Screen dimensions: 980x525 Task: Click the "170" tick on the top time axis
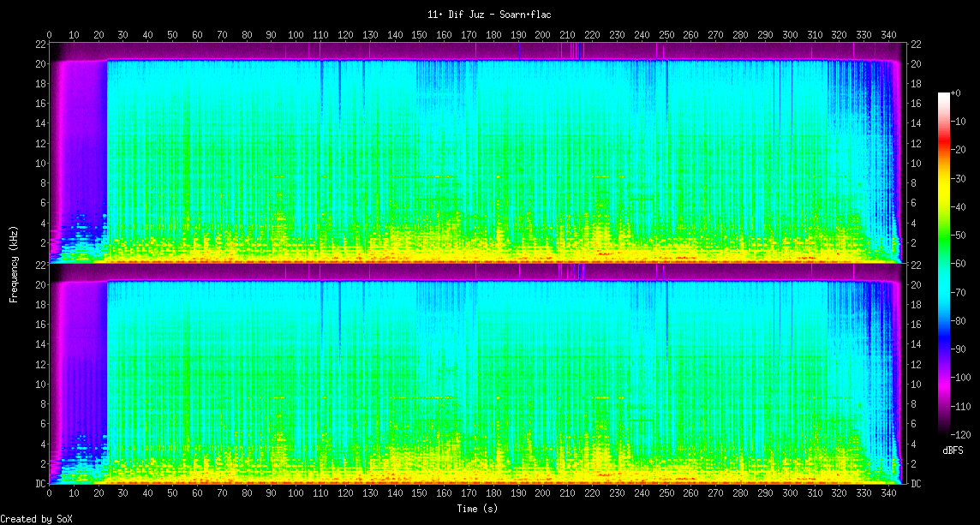click(x=469, y=35)
